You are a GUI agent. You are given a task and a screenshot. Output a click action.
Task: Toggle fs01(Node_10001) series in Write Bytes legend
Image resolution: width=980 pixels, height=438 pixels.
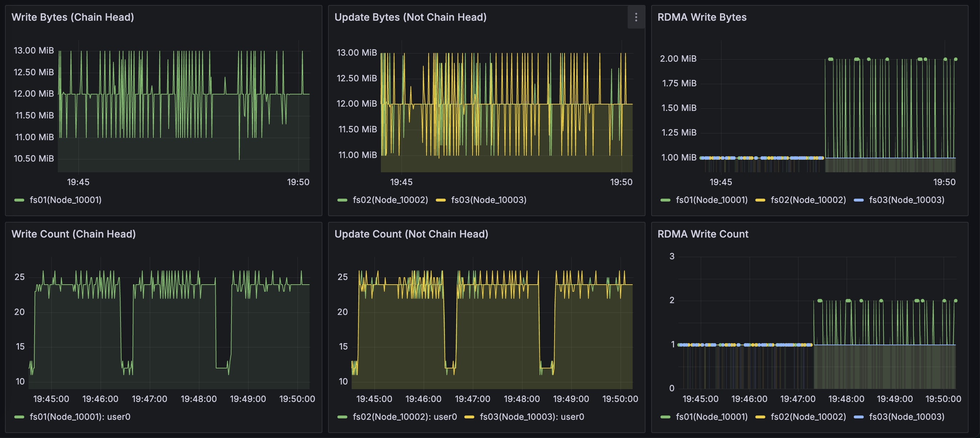tap(65, 200)
